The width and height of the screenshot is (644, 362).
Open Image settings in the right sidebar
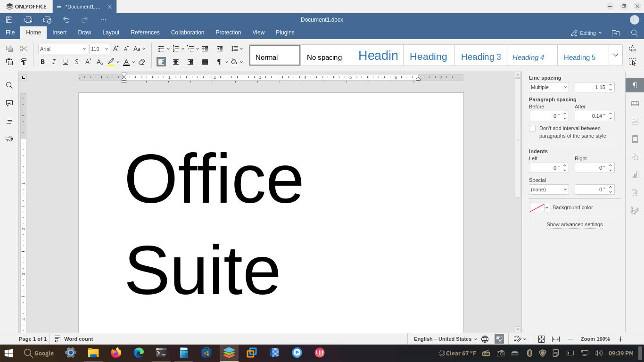pyautogui.click(x=635, y=121)
